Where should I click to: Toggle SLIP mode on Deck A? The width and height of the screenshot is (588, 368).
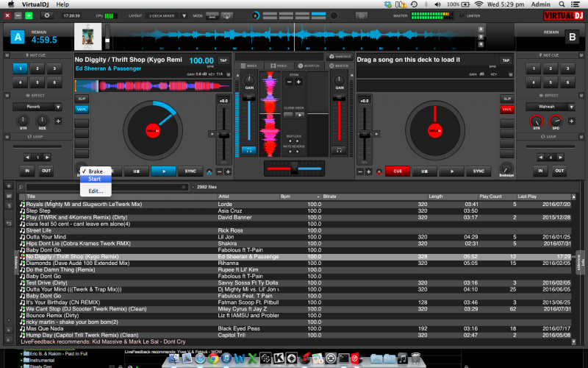tap(82, 99)
